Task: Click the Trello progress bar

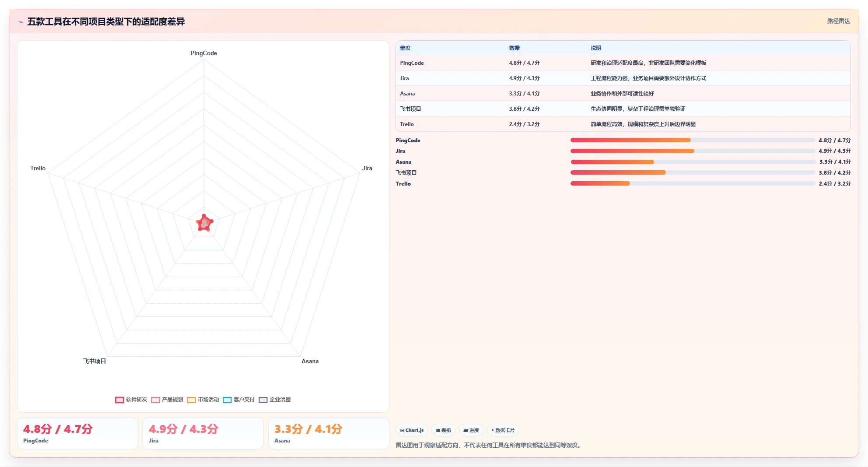Action: click(693, 183)
